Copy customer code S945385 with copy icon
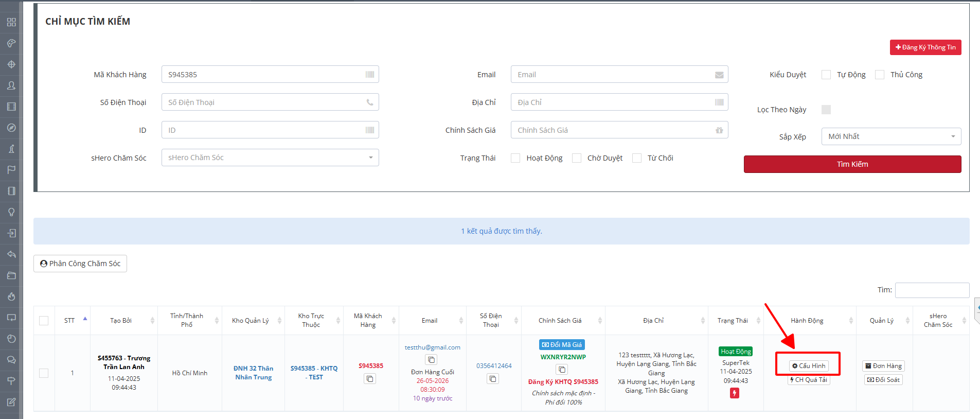 (x=370, y=379)
